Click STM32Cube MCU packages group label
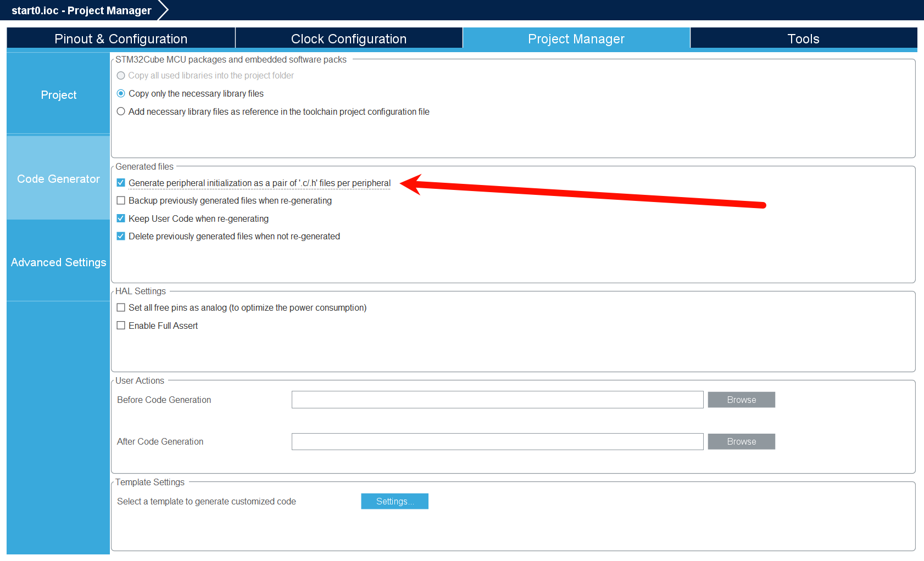924x561 pixels. [231, 59]
